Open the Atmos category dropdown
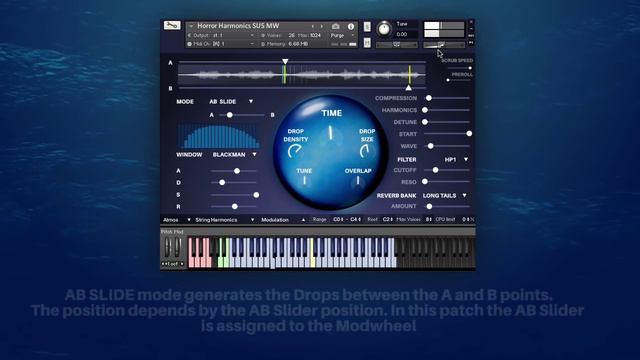This screenshot has height=360, width=640. pyautogui.click(x=177, y=220)
